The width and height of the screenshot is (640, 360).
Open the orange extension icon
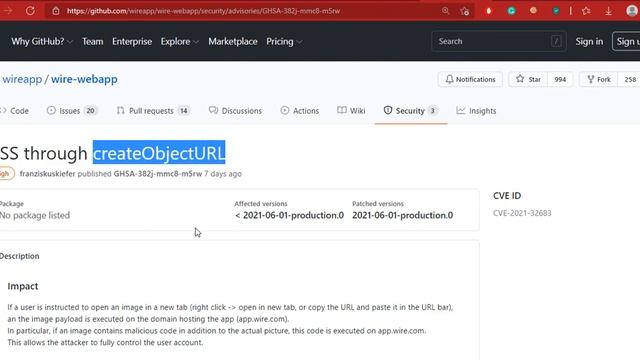533,11
